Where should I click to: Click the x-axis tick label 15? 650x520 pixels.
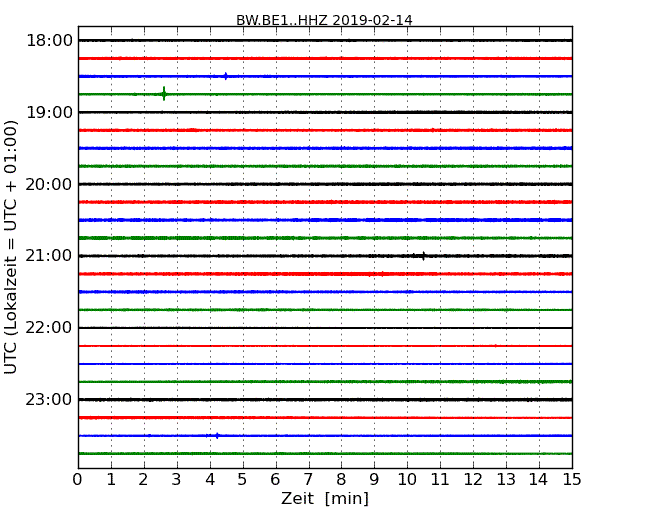tap(572, 479)
